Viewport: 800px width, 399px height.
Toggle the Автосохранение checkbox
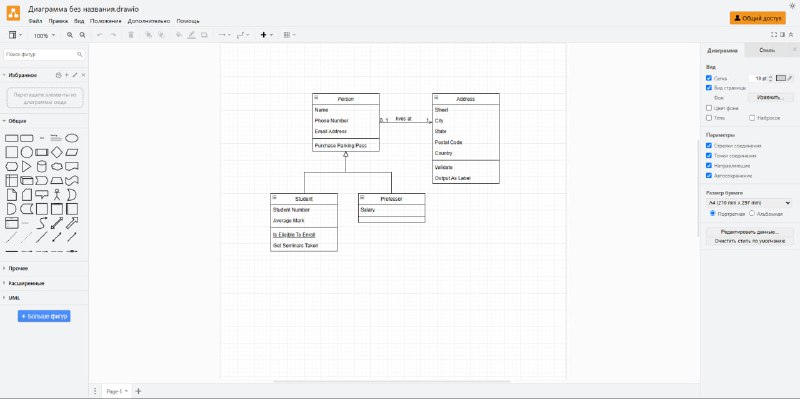pos(709,176)
